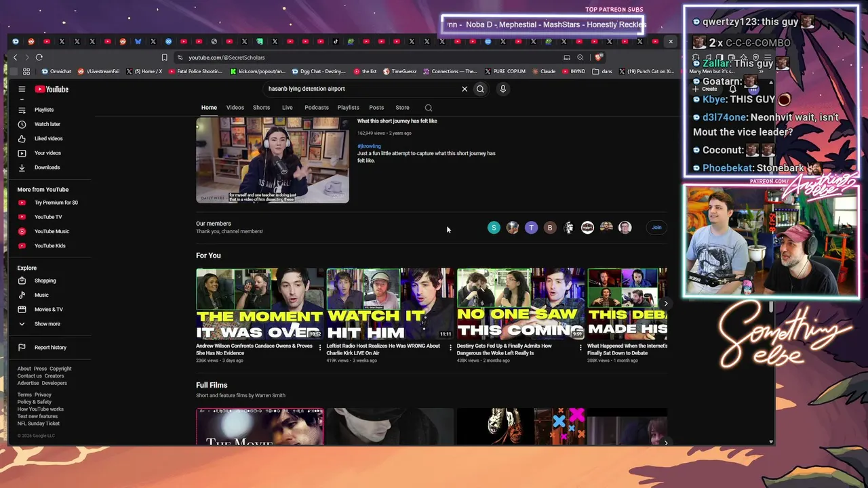Show next For You videos
This screenshot has width=868, height=488.
tap(666, 304)
